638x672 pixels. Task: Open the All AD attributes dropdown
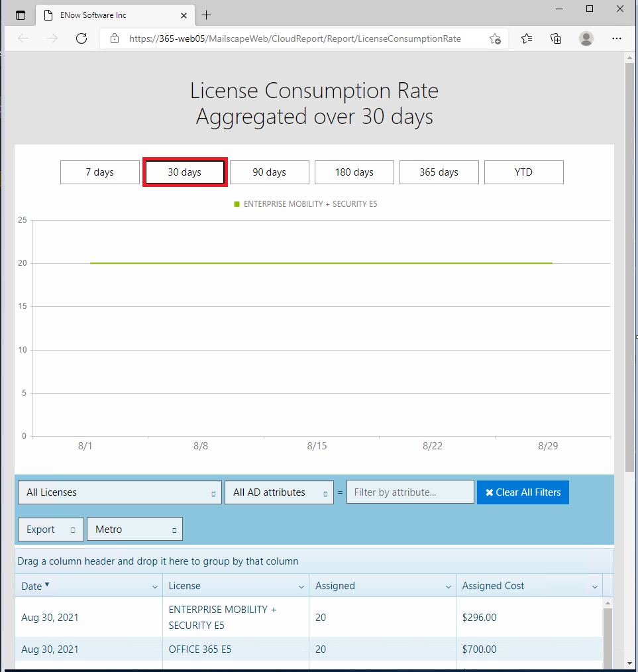pos(279,492)
